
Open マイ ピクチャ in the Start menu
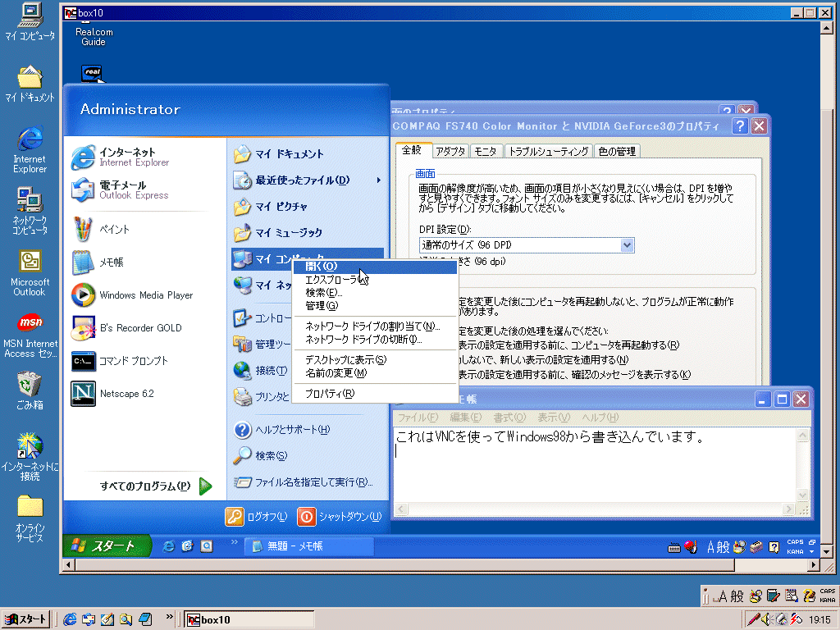coord(271,207)
